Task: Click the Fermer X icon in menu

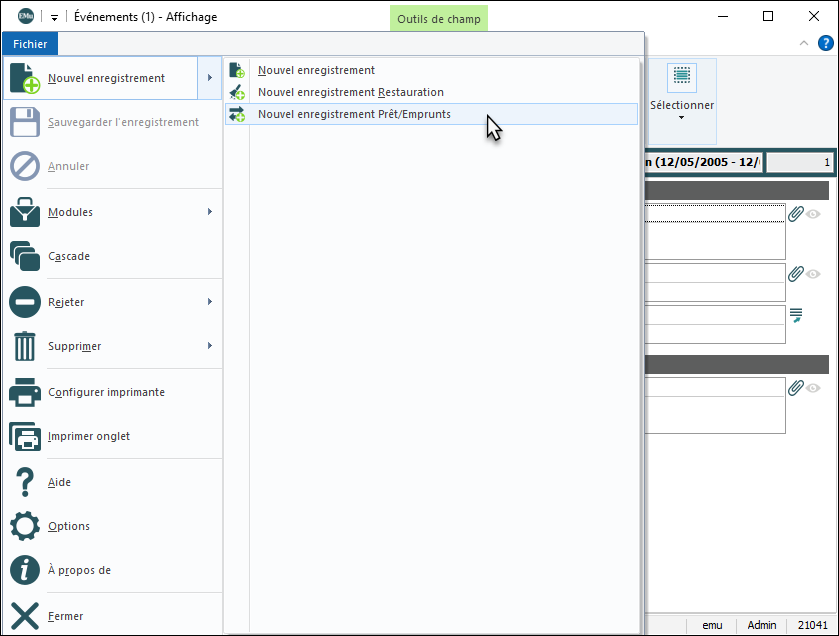Action: pyautogui.click(x=25, y=616)
